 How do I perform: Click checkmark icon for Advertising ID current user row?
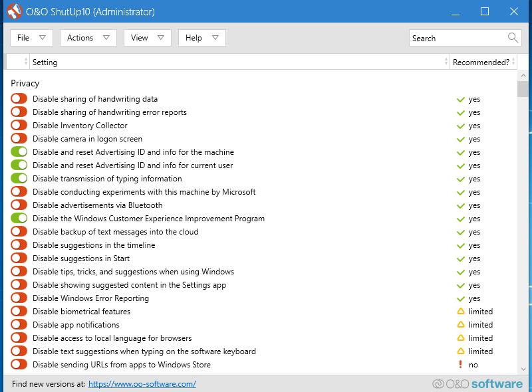460,166
